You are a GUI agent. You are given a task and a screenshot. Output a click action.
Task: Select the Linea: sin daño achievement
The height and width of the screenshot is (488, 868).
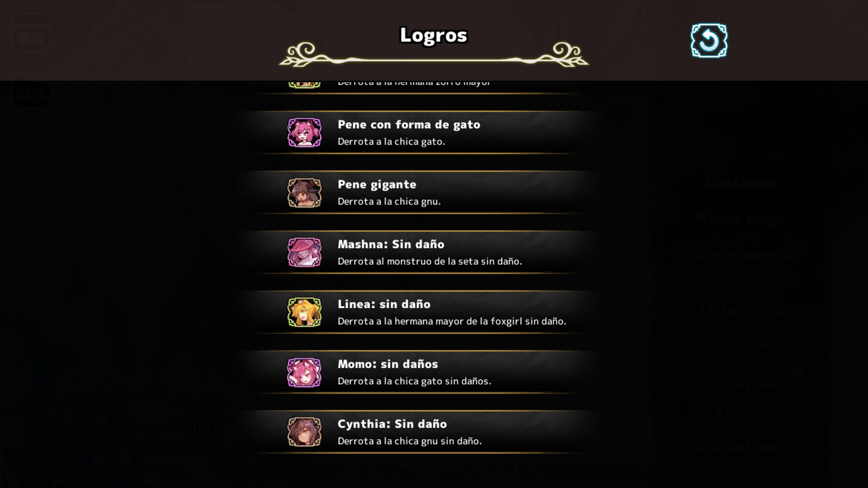tap(420, 312)
